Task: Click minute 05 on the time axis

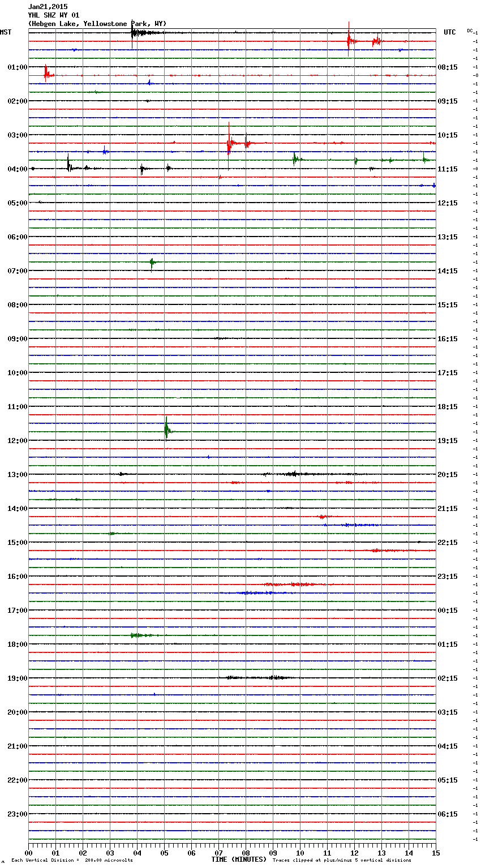Action: [164, 853]
